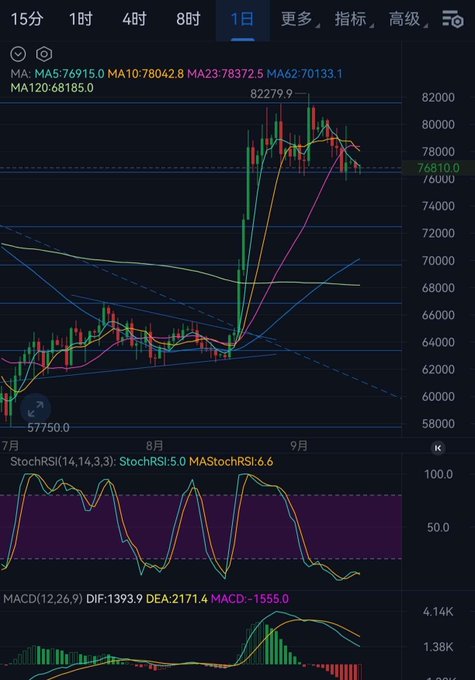Select the 1日 daily timeframe tab

pyautogui.click(x=242, y=19)
